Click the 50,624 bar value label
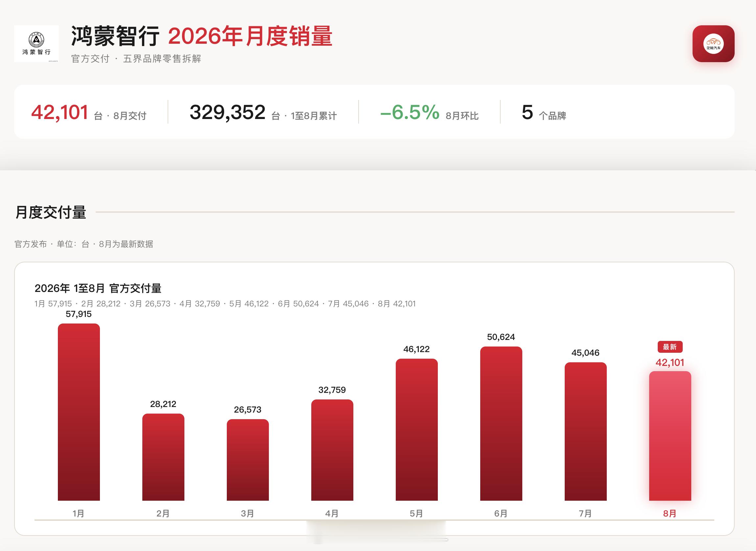Viewport: 756px width, 551px height. 501,337
